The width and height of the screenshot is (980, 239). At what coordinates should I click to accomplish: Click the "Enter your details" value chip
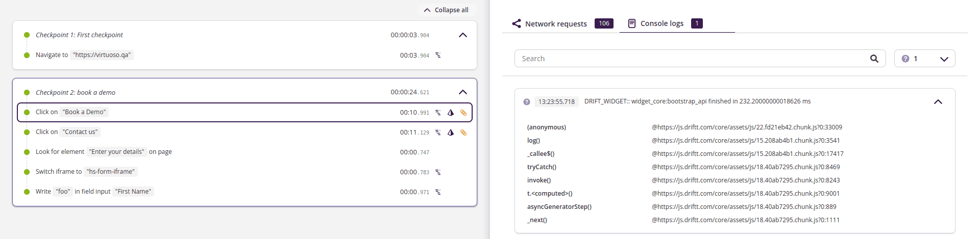(x=116, y=152)
